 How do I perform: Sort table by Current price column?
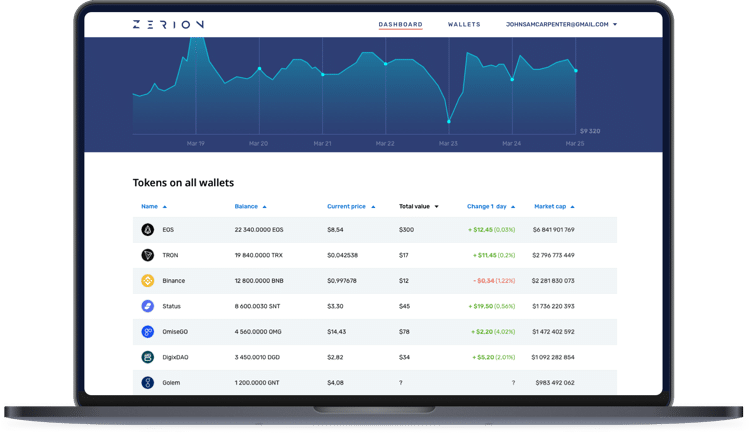click(351, 207)
